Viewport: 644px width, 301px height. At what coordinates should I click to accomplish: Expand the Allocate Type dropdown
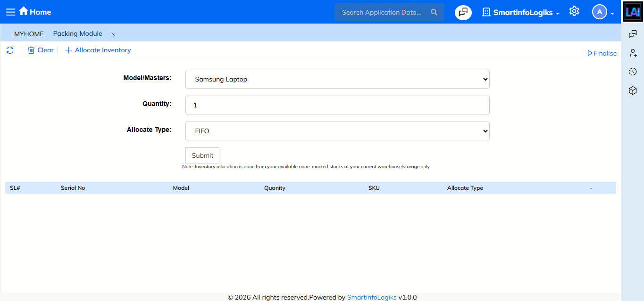coord(337,131)
